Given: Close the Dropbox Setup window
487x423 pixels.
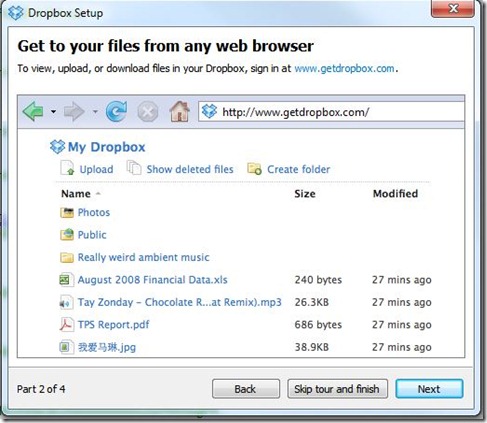Looking at the screenshot, I should tap(453, 8).
